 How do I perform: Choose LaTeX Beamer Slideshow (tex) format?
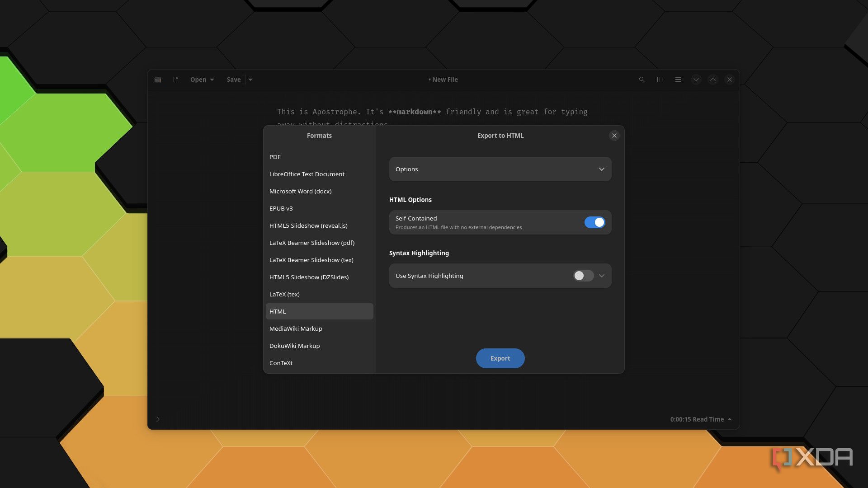pyautogui.click(x=319, y=260)
